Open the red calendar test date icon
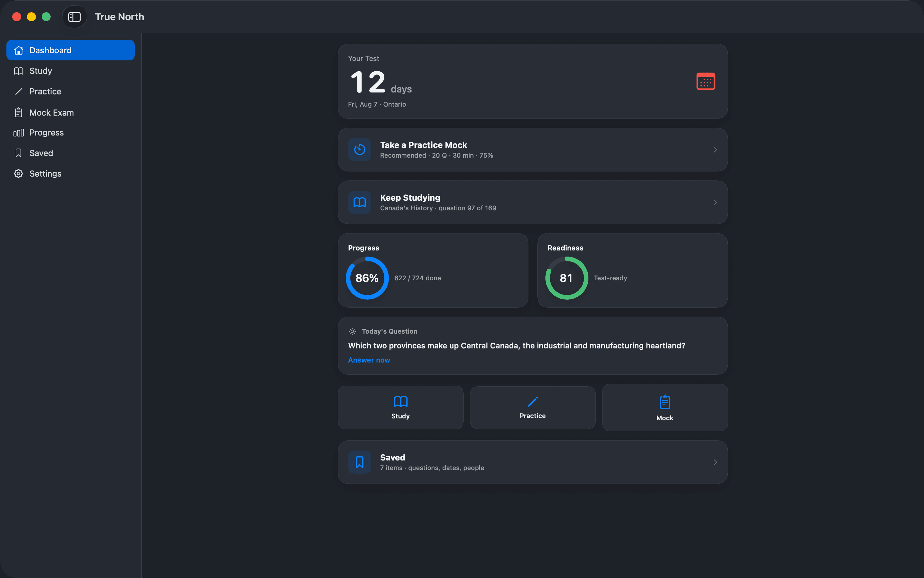The width and height of the screenshot is (924, 578). click(706, 82)
